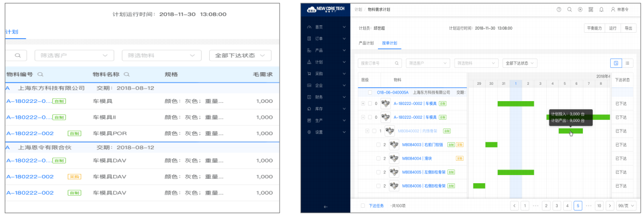Open the 林恩令 user account menu
Image resolution: width=644 pixels, height=216 pixels.
click(619, 9)
